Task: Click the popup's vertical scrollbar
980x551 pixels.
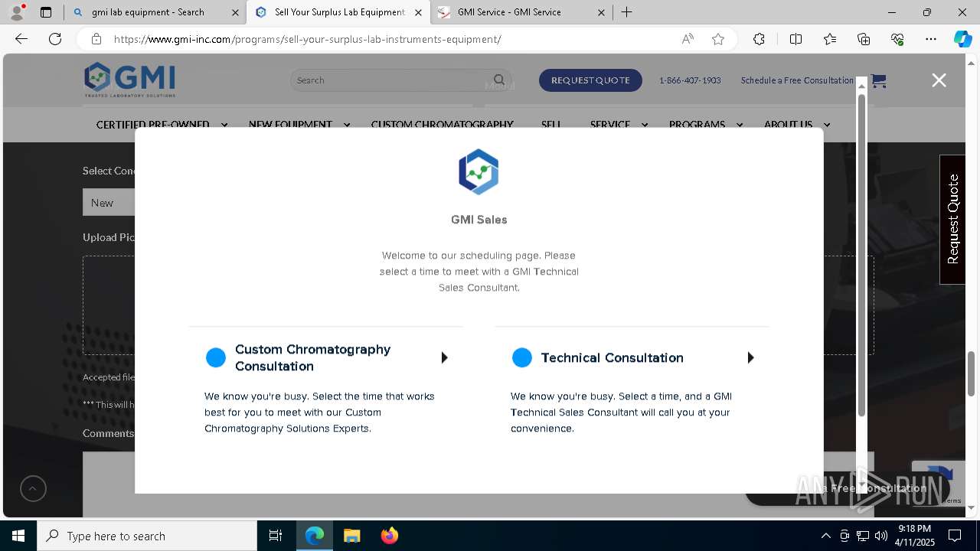Action: (x=861, y=256)
